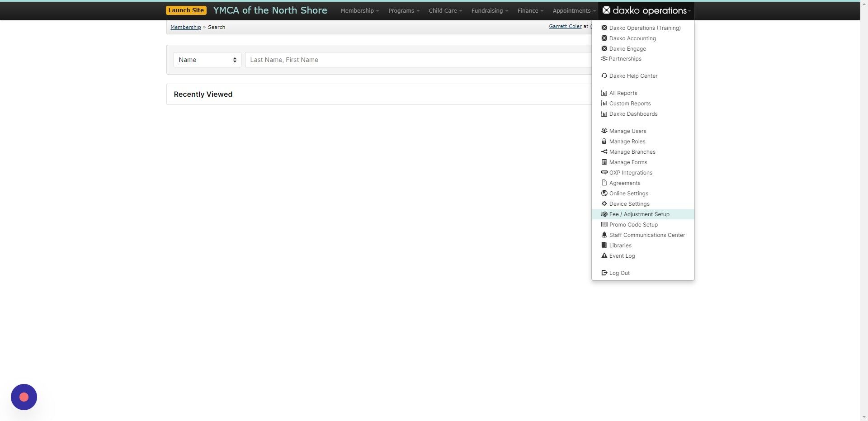Select Manage Branches in the menu
The height and width of the screenshot is (421, 868).
(x=643, y=151)
